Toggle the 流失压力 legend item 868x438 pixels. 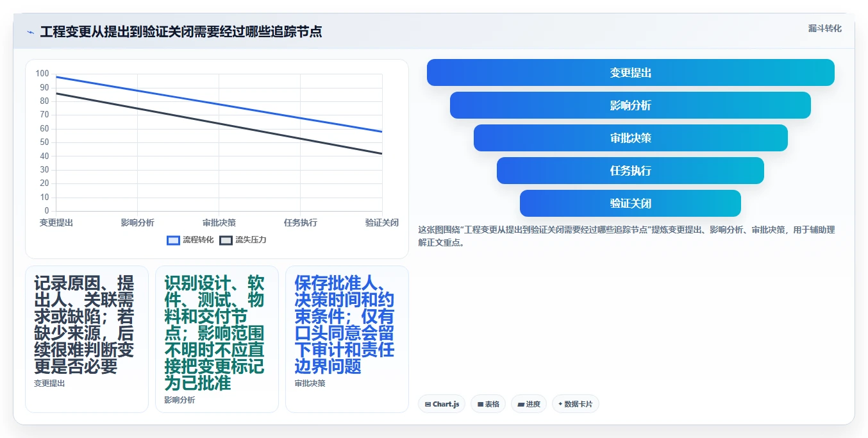click(x=243, y=240)
